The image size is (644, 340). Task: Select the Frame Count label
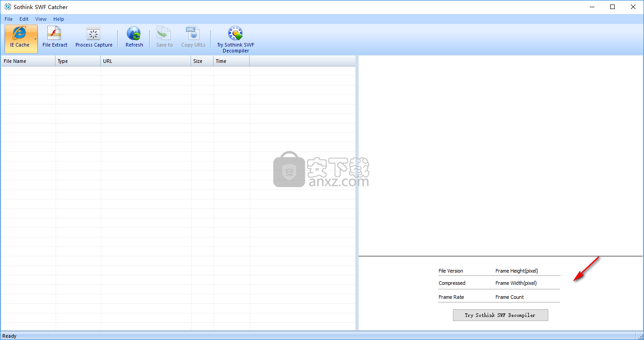pos(510,297)
